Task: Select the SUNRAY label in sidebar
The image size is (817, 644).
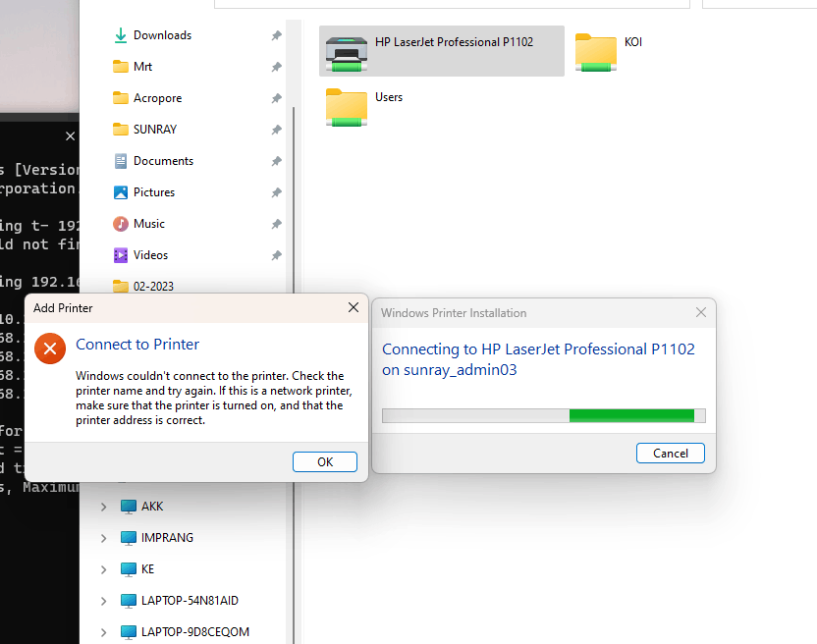Action: click(x=155, y=130)
